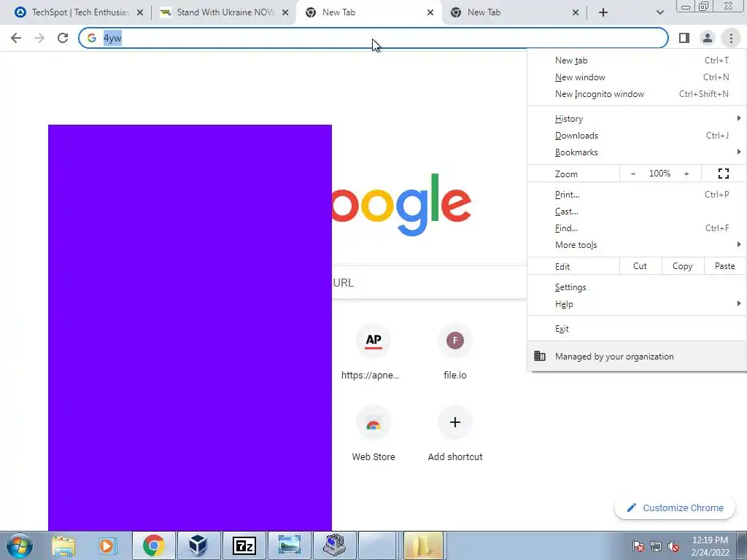Select New window menu item

(637, 77)
